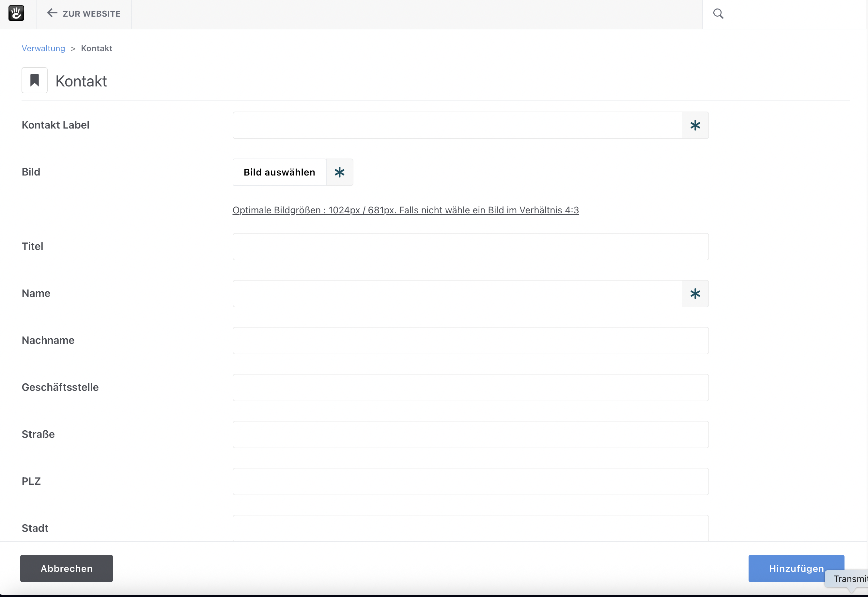This screenshot has width=868, height=597.
Task: Focus the Nachname input field
Action: click(x=471, y=340)
